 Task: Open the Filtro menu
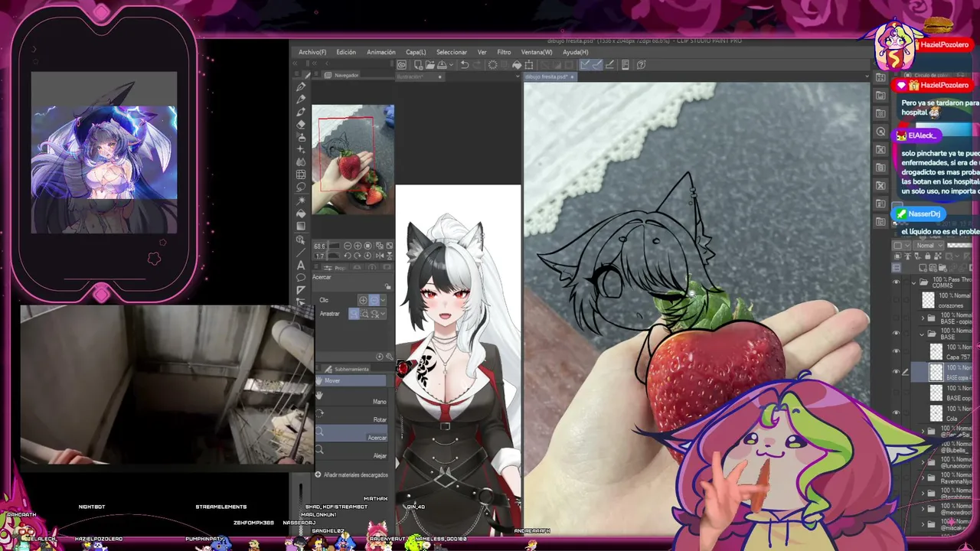504,52
